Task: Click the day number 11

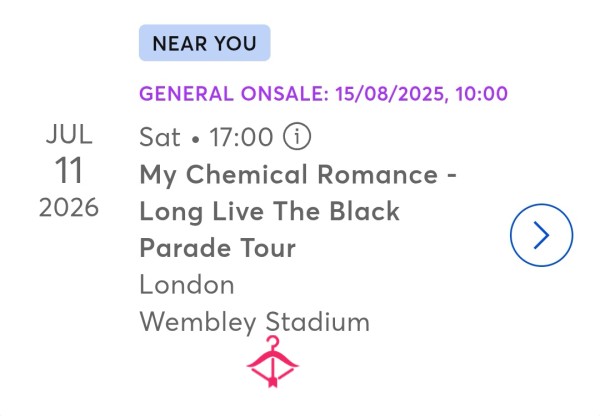Action: click(69, 170)
